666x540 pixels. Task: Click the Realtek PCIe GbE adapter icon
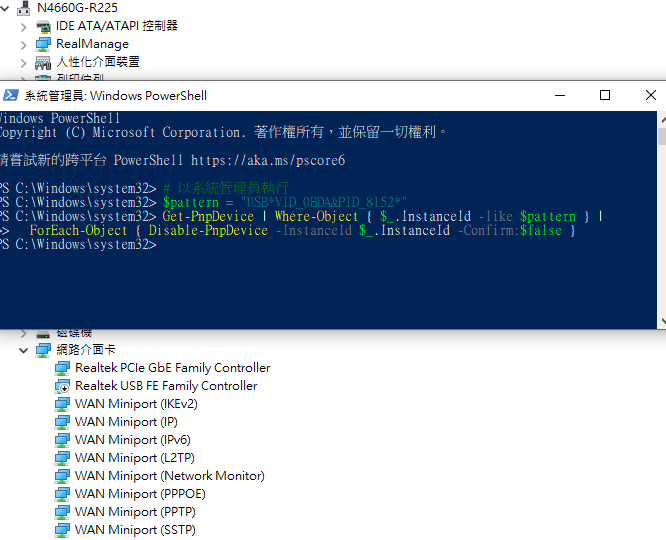tap(62, 368)
